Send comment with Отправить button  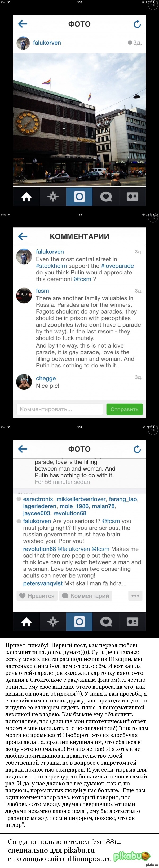click(x=124, y=409)
